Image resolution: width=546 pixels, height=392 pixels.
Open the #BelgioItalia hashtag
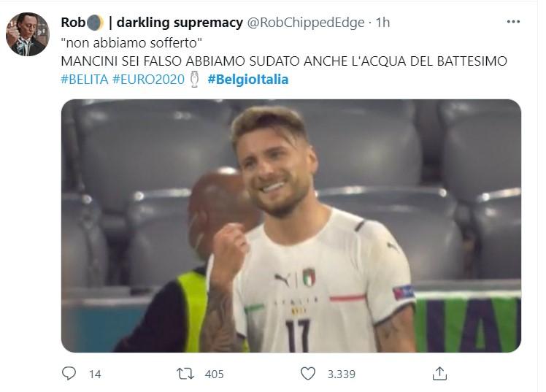click(248, 80)
